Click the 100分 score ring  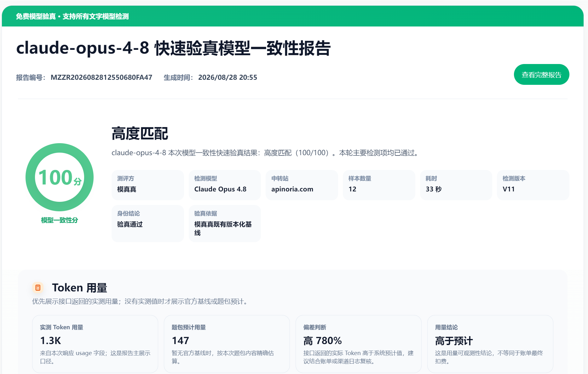[60, 177]
